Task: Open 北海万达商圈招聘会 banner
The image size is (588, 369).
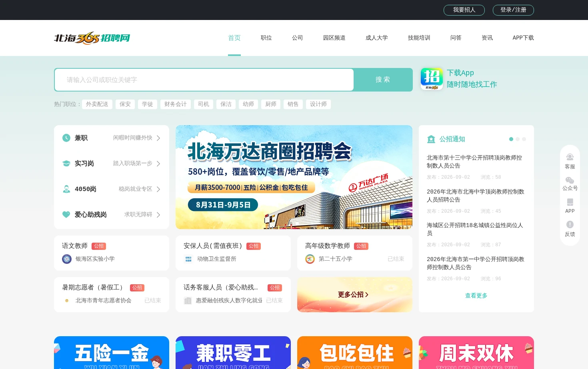Action: pyautogui.click(x=294, y=177)
